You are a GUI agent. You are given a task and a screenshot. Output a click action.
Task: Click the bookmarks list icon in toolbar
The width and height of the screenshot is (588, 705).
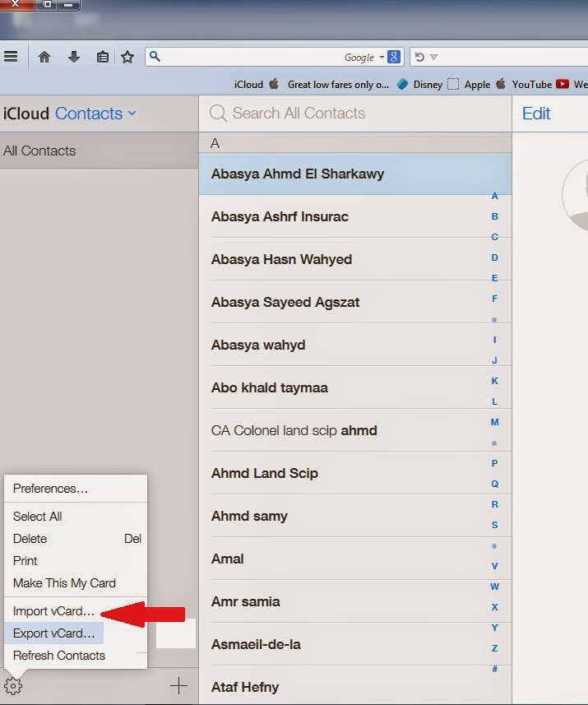(103, 57)
